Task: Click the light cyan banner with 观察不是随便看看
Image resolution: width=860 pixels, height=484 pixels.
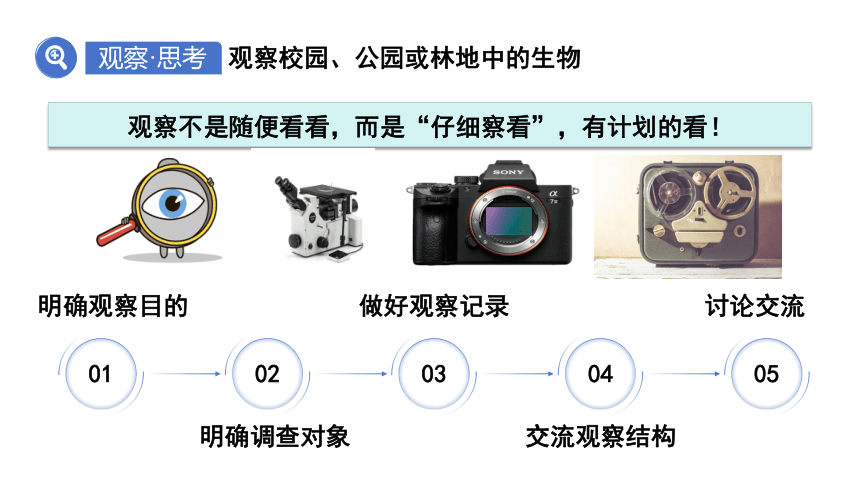Action: tap(429, 125)
